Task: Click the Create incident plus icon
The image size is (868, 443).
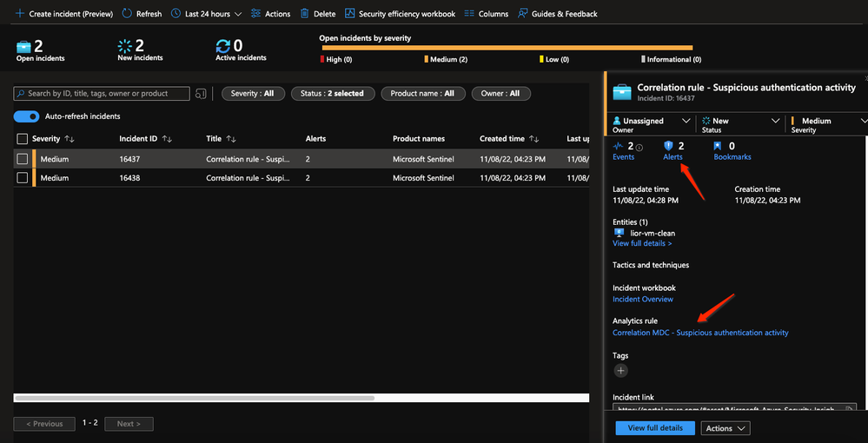Action: [x=20, y=13]
